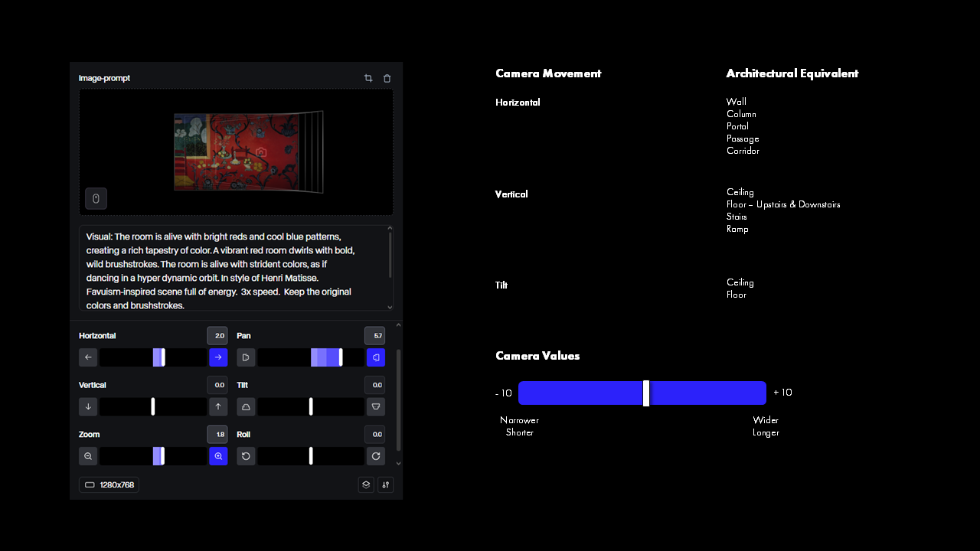
Task: Click the Vertical up arrow button
Action: pyautogui.click(x=218, y=406)
